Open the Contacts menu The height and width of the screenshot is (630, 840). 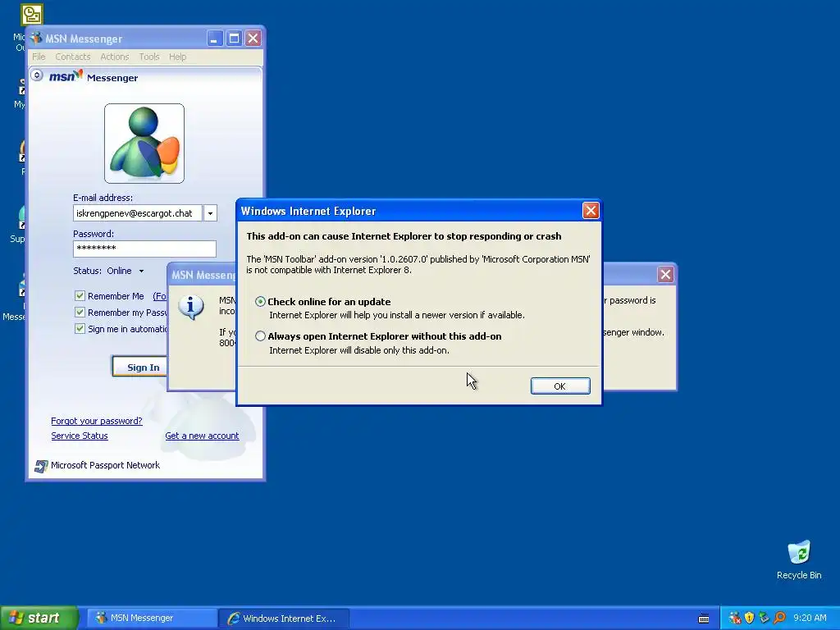pos(73,57)
